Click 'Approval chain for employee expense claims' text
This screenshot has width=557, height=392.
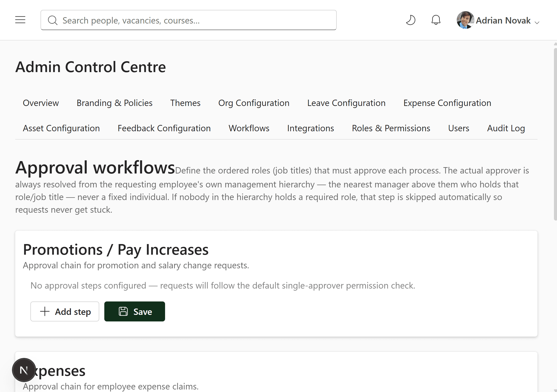(111, 386)
